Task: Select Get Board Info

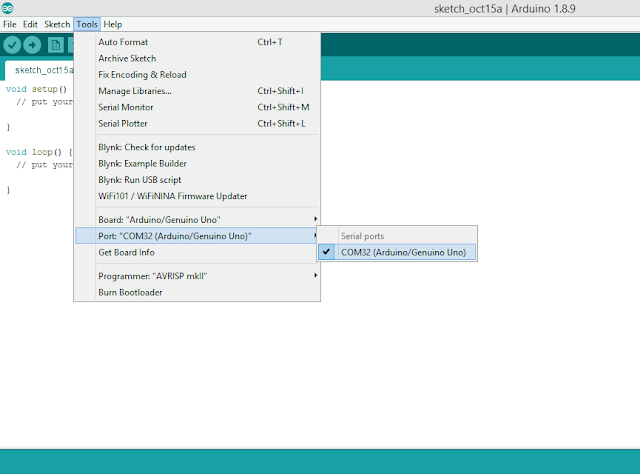Action: coord(197,252)
